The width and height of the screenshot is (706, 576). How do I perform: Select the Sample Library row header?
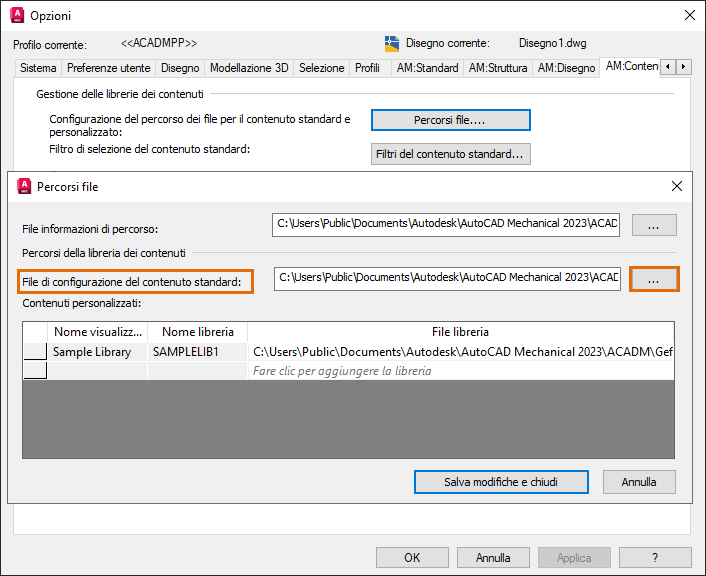tap(35, 352)
